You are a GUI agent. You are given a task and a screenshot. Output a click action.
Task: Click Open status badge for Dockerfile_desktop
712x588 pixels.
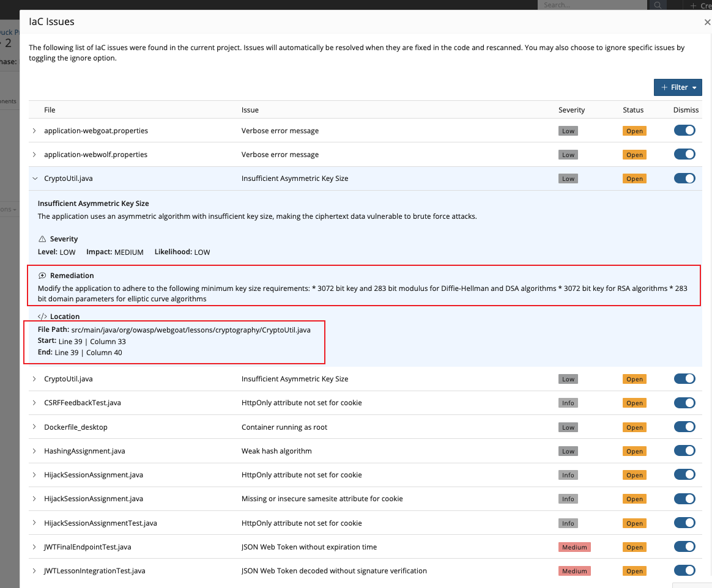click(634, 427)
